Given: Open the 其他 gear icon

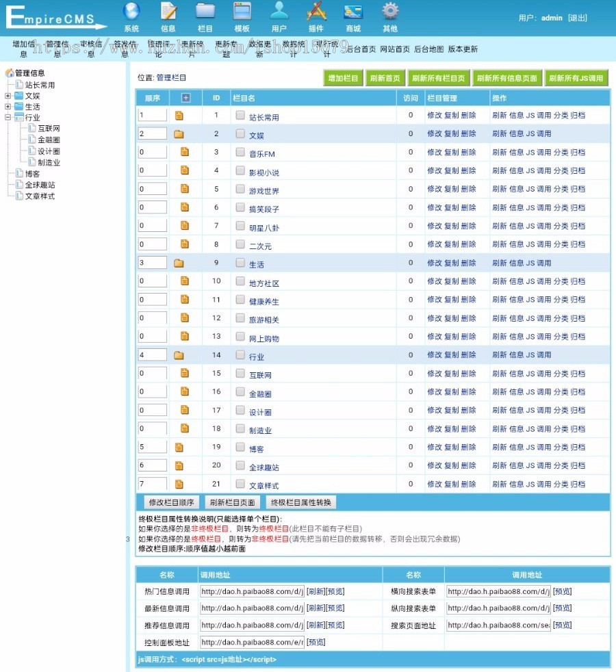Looking at the screenshot, I should click(390, 12).
